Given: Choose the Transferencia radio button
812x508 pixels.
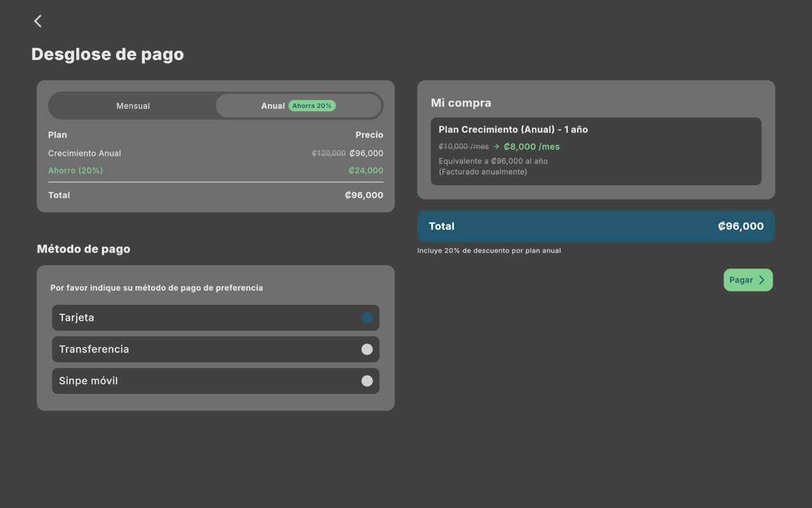Looking at the screenshot, I should tap(367, 349).
